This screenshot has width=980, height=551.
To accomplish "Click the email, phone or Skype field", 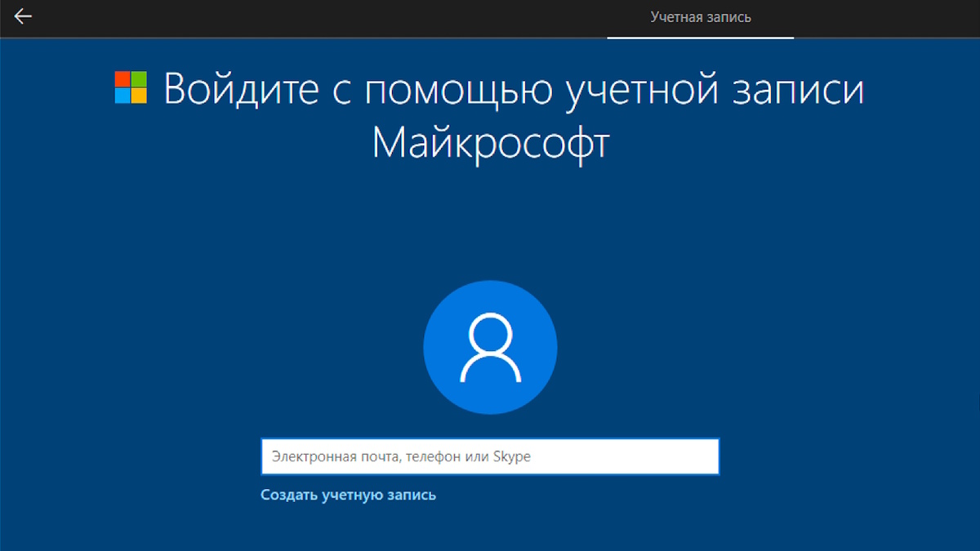I will pos(490,457).
